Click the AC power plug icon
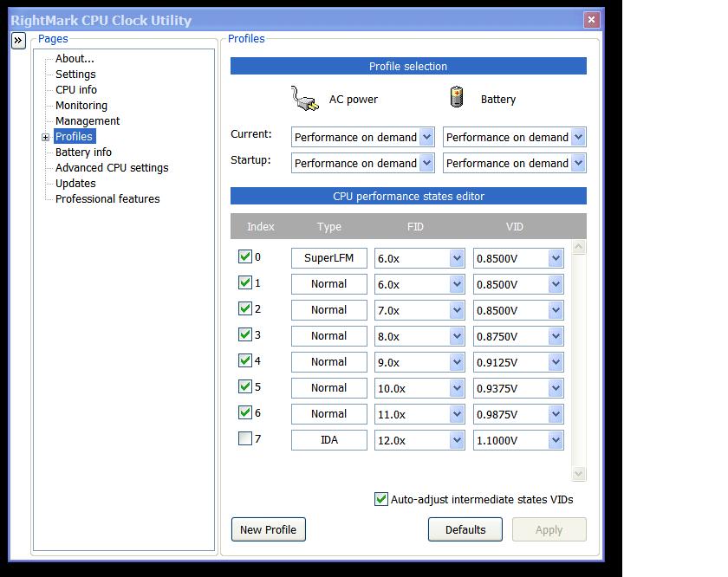The width and height of the screenshot is (728, 577). pyautogui.click(x=304, y=99)
